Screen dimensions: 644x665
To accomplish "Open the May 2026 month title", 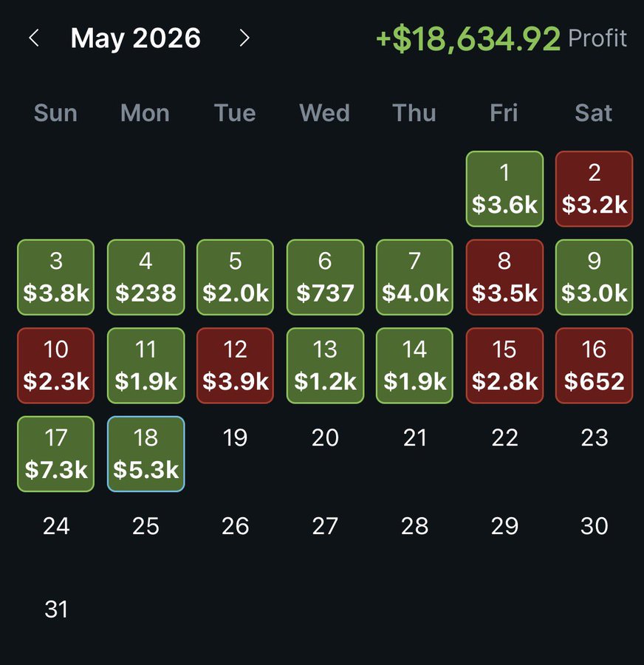I will click(135, 38).
